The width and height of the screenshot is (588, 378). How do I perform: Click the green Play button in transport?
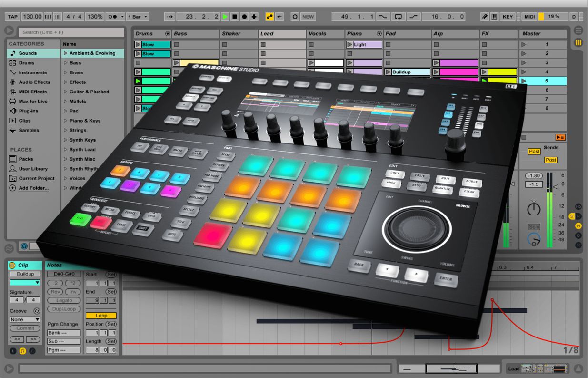click(225, 17)
